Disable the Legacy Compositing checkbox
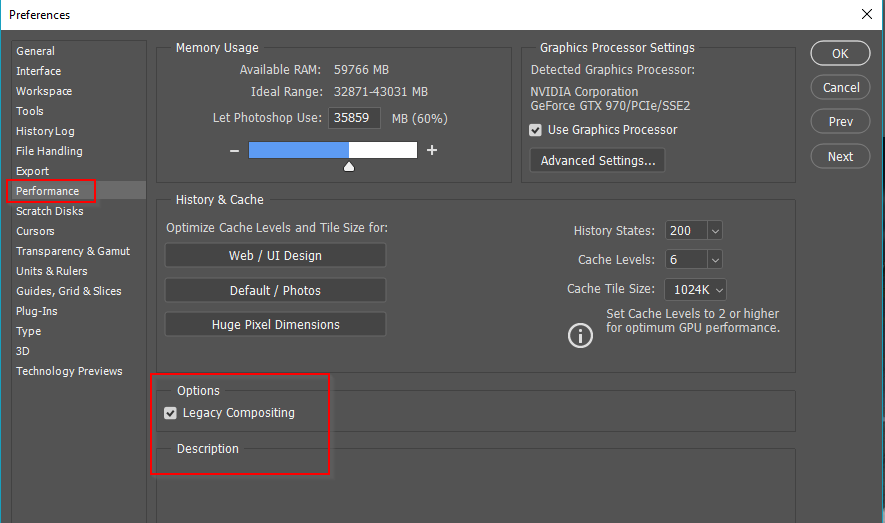Screen dimensions: 885x523 tap(171, 413)
